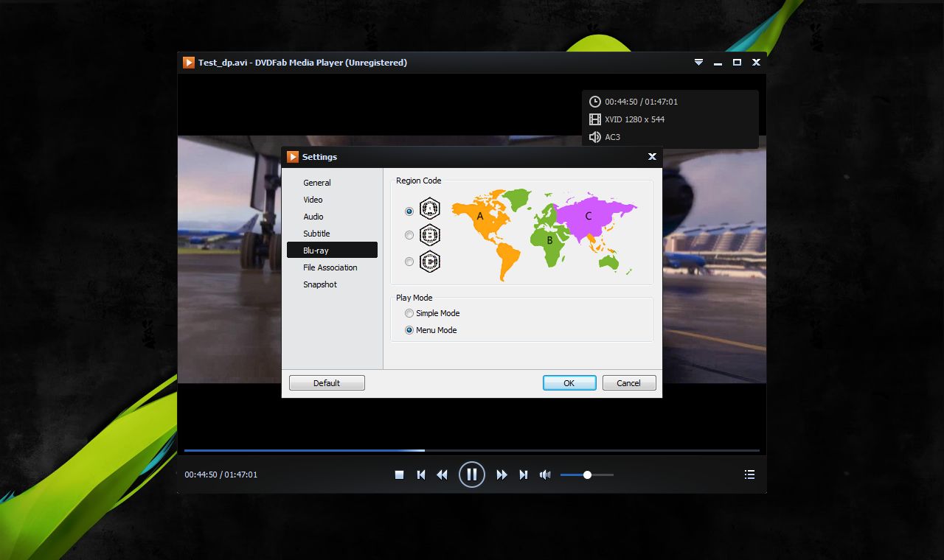Minimize the media player window
Screen dimensions: 944x560
point(718,63)
